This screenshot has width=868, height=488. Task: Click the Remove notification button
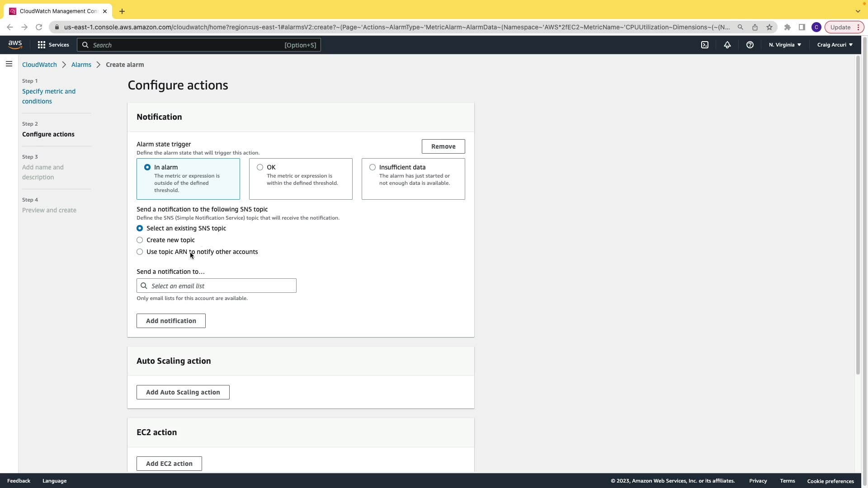pos(443,146)
